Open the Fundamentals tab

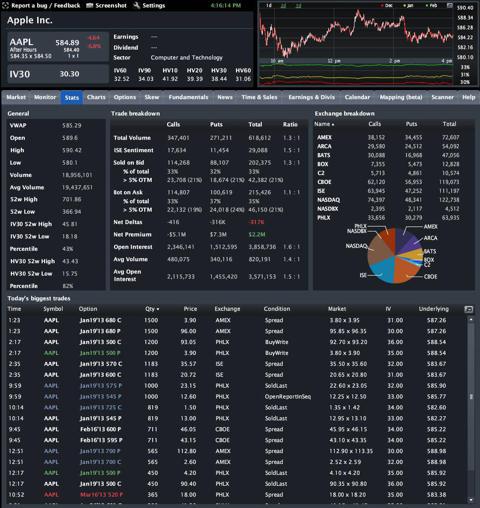pos(188,97)
